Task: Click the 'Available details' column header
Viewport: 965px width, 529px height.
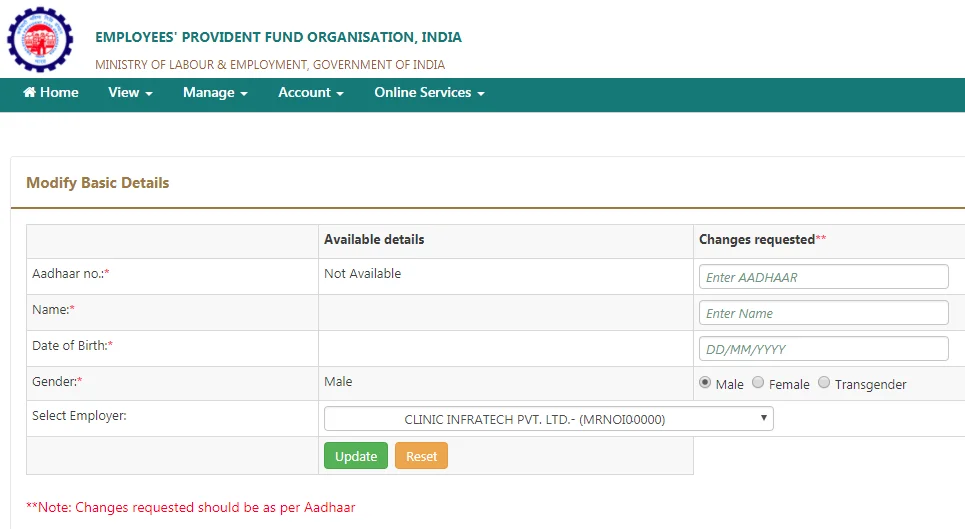Action: 374,239
